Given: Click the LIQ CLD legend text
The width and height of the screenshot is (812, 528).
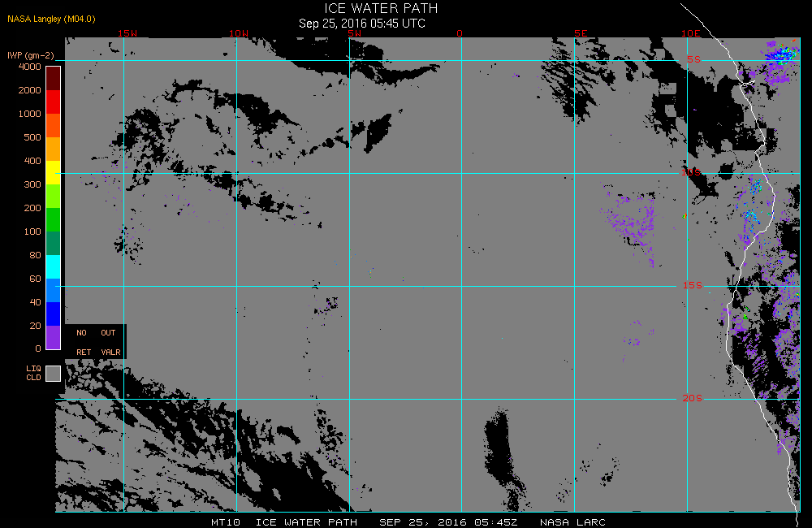Looking at the screenshot, I should tap(33, 373).
